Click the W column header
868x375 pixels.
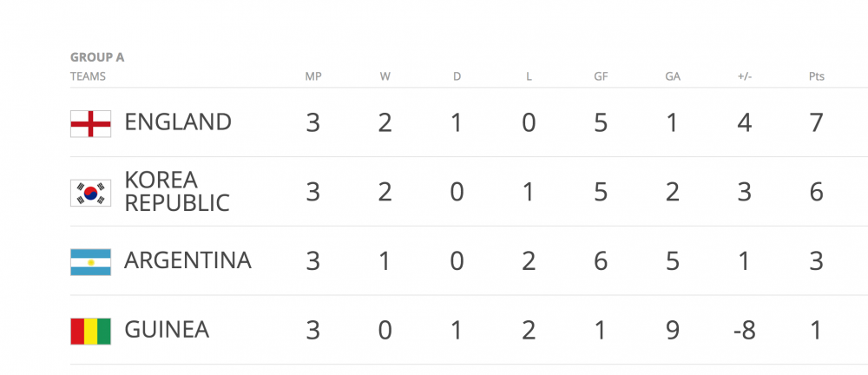385,76
